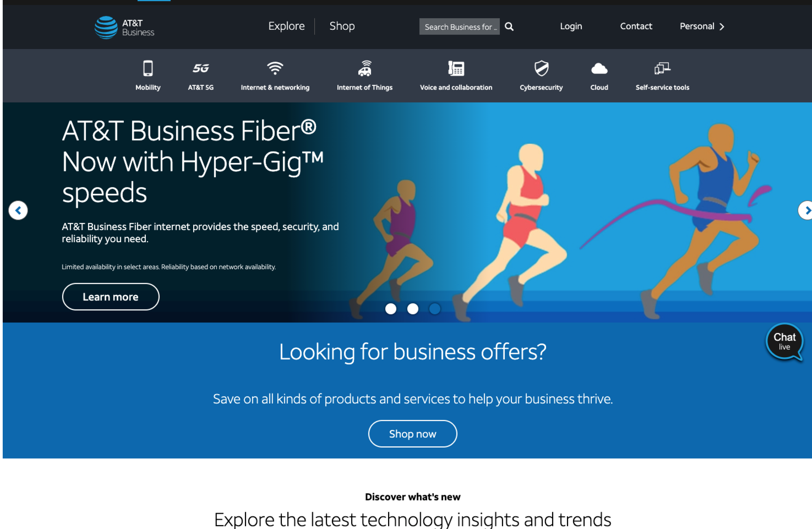Click the search magnifier icon
Viewport: 812px width, 529px height.
(x=509, y=27)
